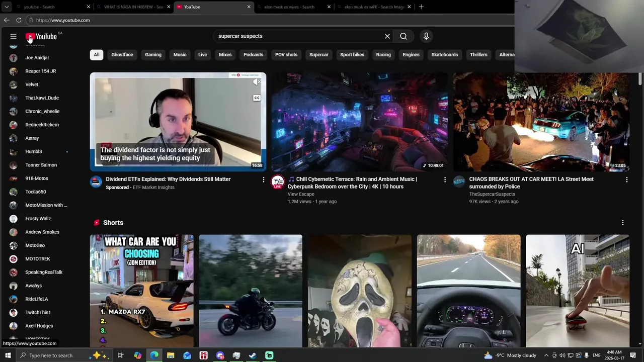This screenshot has width=644, height=362.
Task: Select the POV shots filter chip
Action: pyautogui.click(x=286, y=55)
